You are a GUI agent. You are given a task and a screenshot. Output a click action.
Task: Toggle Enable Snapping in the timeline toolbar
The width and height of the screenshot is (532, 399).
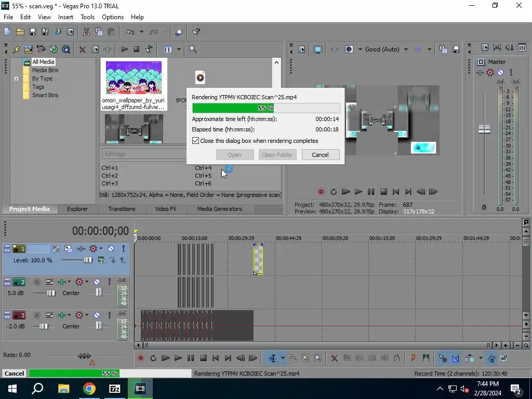pos(443,358)
